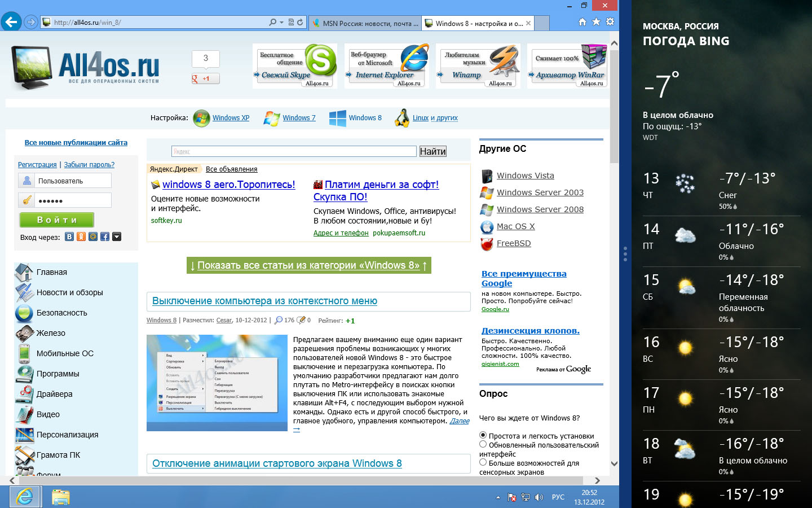Viewport: 812px width, 508px height.
Task: Select Обновленный пользовательский интерфейс option
Action: point(483,444)
